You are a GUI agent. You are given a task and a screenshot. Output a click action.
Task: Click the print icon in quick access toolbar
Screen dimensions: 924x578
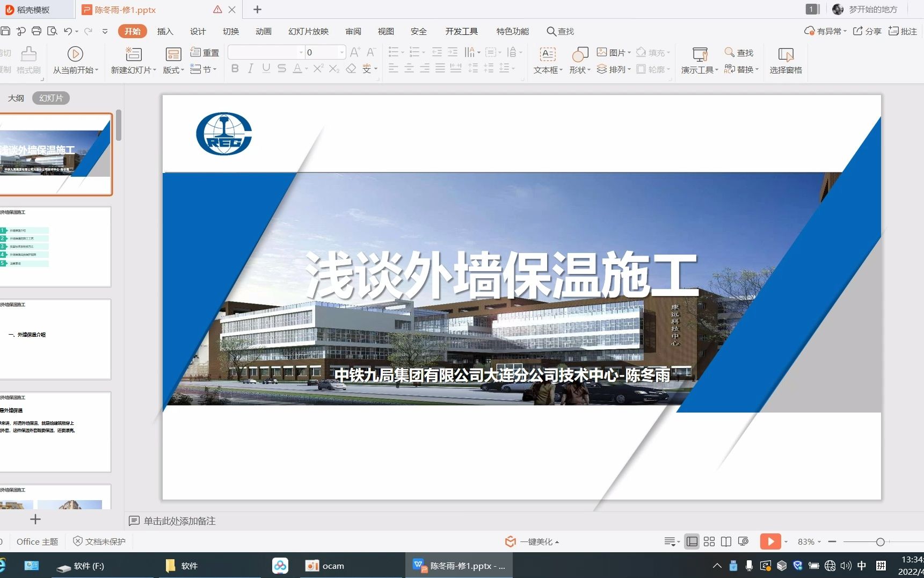[37, 31]
